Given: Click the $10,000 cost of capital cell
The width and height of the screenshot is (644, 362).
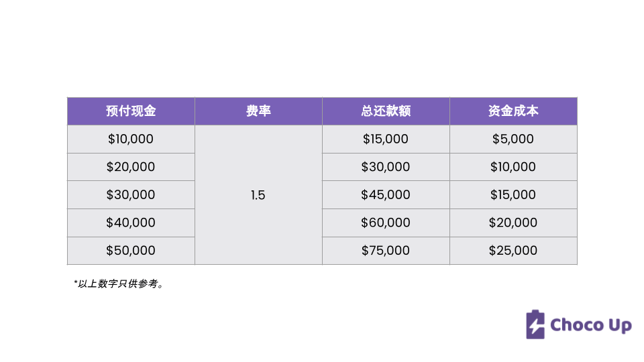Looking at the screenshot, I should point(513,167).
